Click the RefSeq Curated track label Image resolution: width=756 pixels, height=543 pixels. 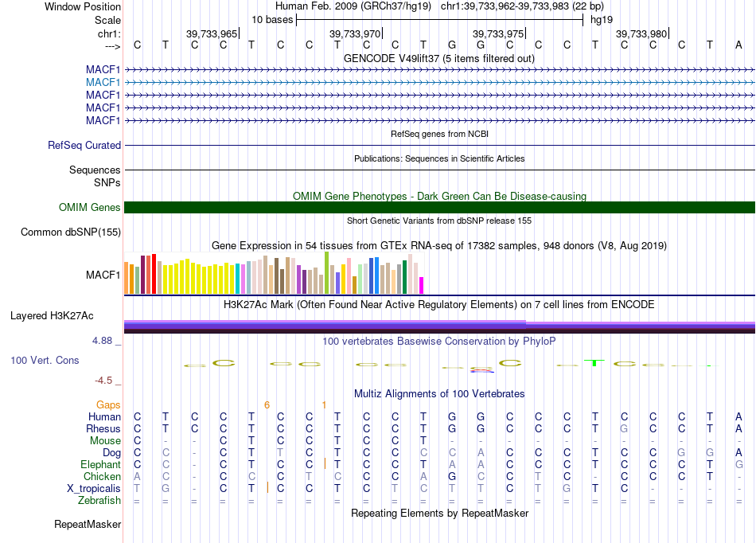pyautogui.click(x=84, y=146)
